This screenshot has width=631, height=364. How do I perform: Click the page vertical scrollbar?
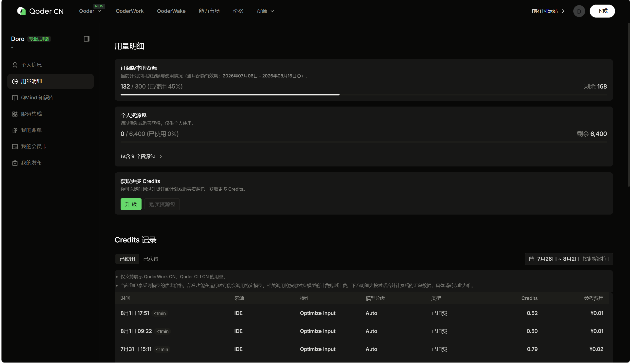tap(629, 105)
